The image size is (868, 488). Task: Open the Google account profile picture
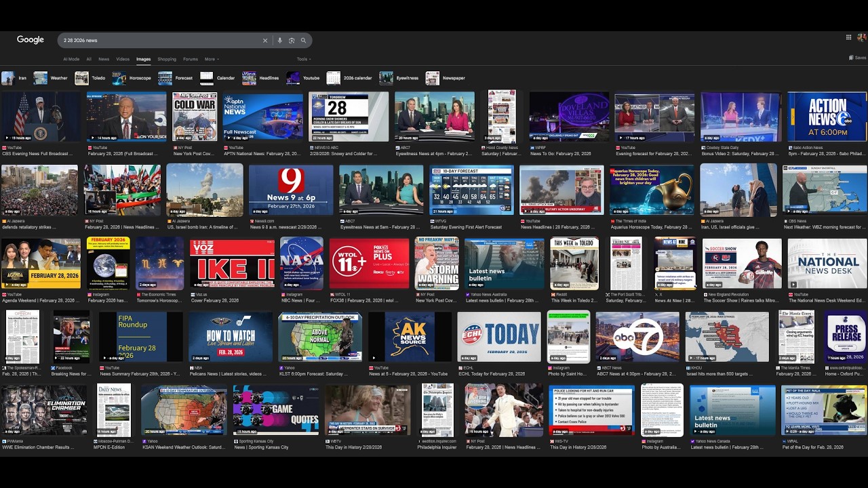[x=862, y=37]
